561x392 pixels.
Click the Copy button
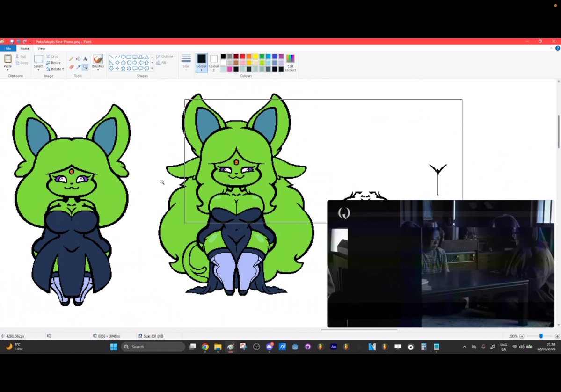[22, 63]
